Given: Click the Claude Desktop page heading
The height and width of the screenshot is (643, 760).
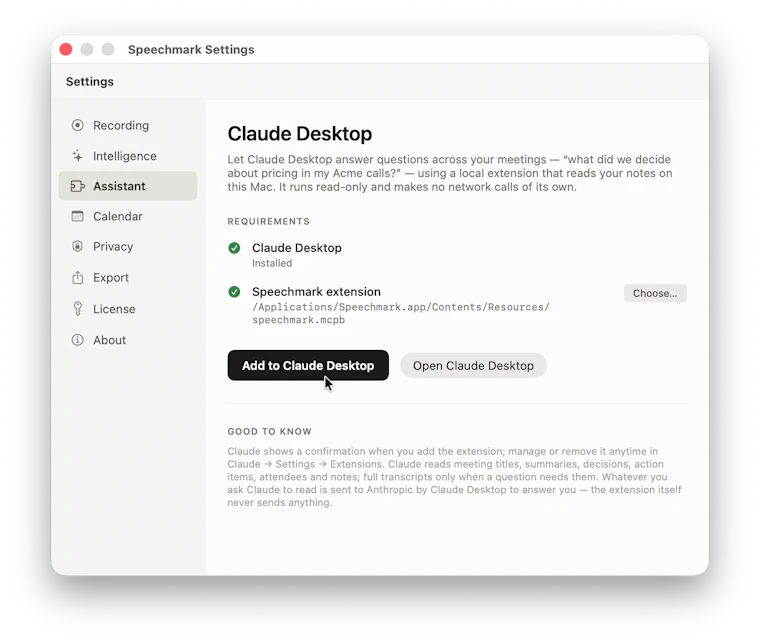Looking at the screenshot, I should [x=300, y=134].
